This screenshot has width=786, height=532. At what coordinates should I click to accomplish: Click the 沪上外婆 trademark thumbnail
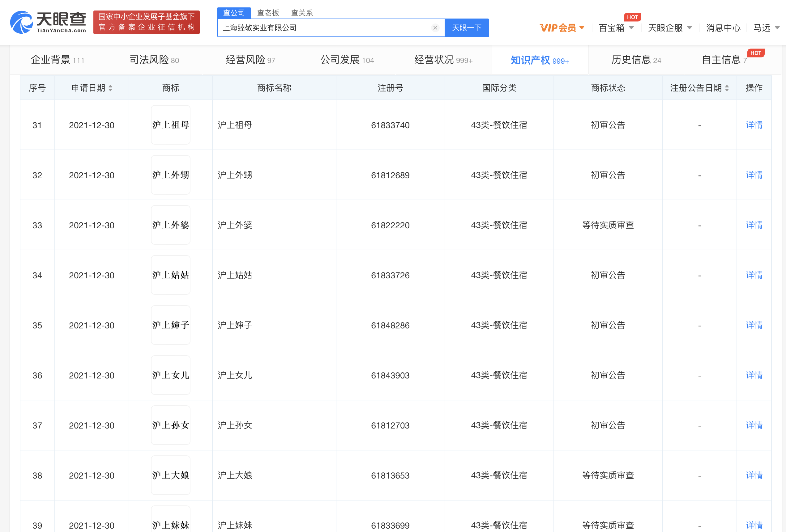170,225
